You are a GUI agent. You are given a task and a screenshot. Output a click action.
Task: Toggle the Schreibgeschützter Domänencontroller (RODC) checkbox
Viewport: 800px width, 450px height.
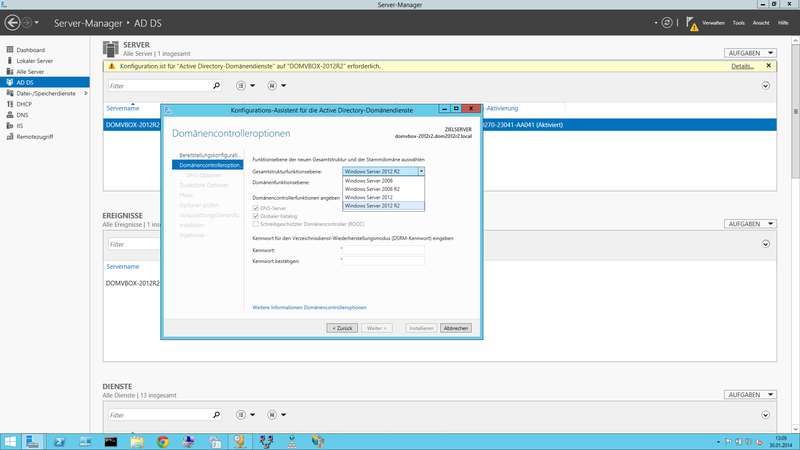pos(256,224)
